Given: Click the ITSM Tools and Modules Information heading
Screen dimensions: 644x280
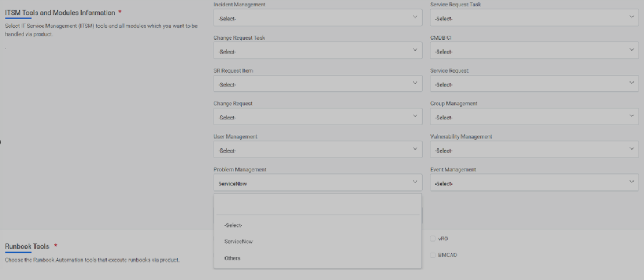Looking at the screenshot, I should tap(59, 13).
